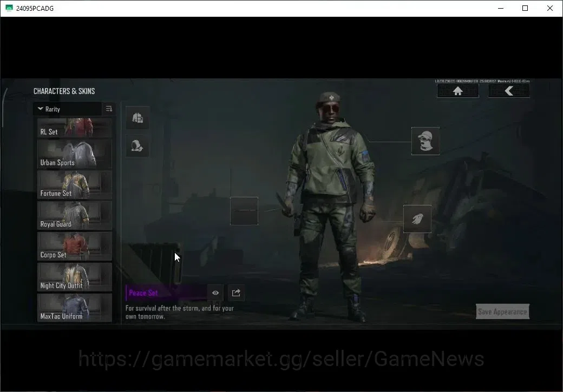Viewport: 563px width, 392px height.
Task: Click the Save Appearance button
Action: pyautogui.click(x=502, y=311)
